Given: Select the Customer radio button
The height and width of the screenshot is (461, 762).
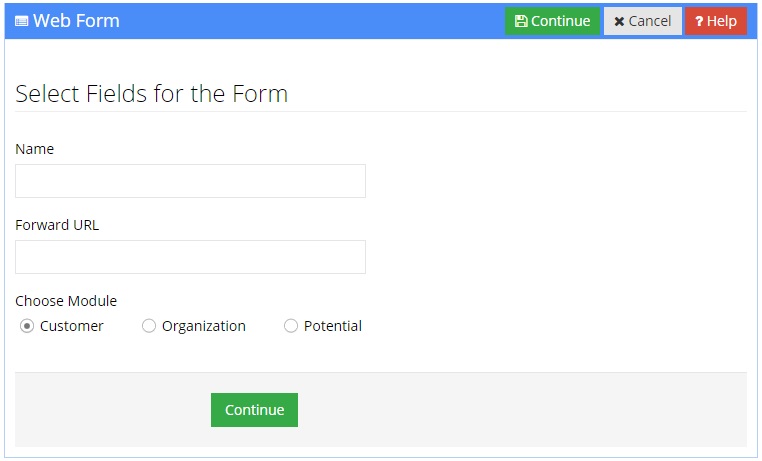Looking at the screenshot, I should coord(27,326).
